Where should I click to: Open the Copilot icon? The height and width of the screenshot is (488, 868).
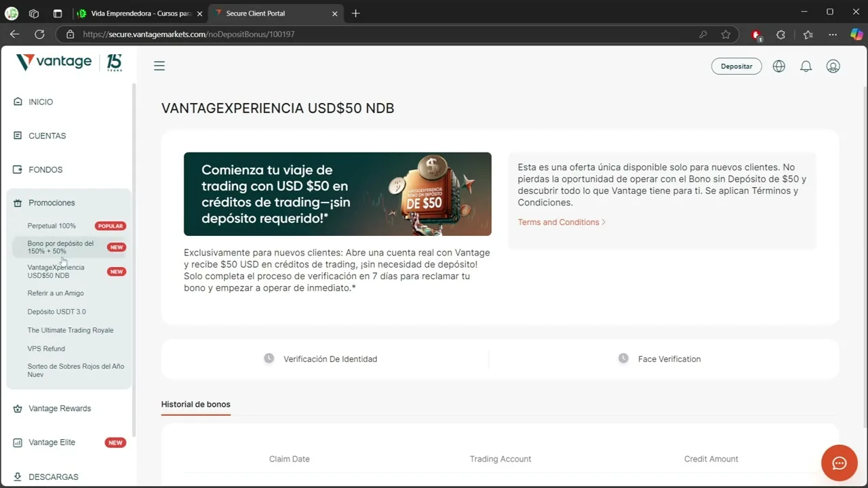coord(856,34)
